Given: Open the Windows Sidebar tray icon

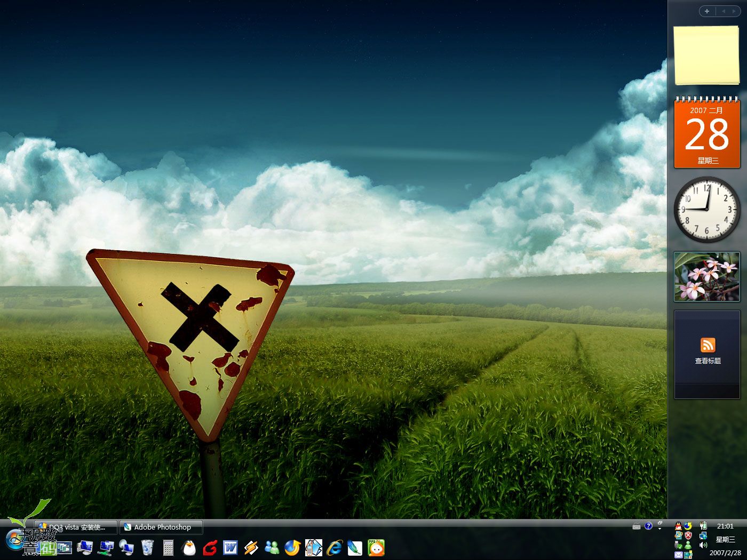Looking at the screenshot, I should coord(688,555).
